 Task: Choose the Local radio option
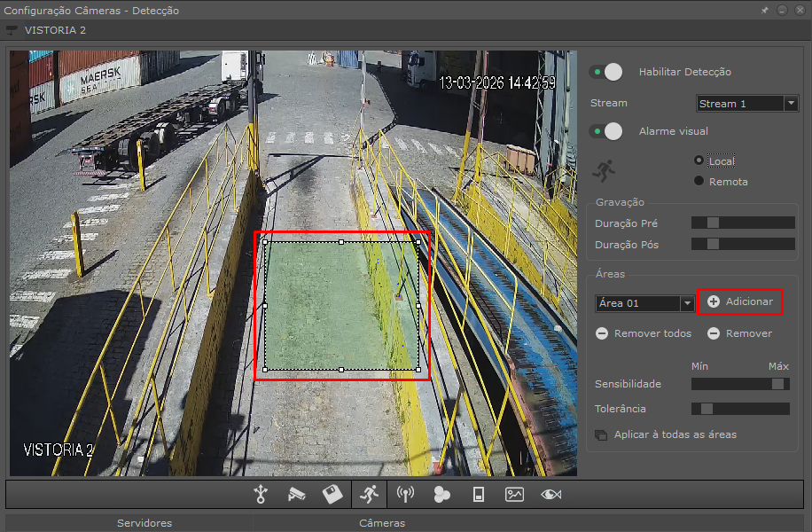click(x=699, y=160)
